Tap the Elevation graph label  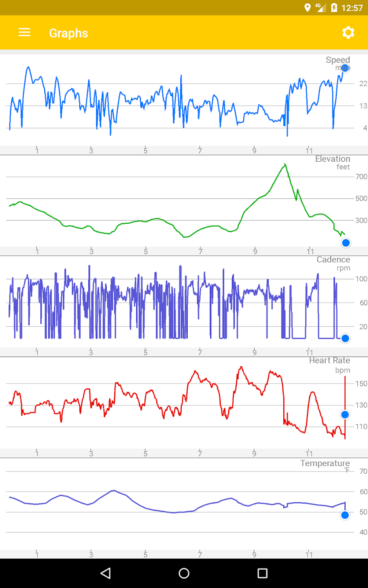[332, 159]
